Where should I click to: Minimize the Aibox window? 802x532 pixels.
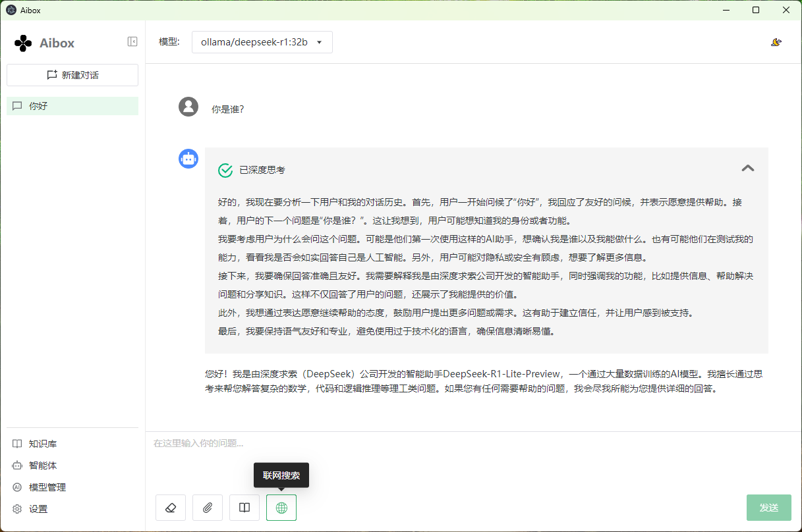point(726,9)
